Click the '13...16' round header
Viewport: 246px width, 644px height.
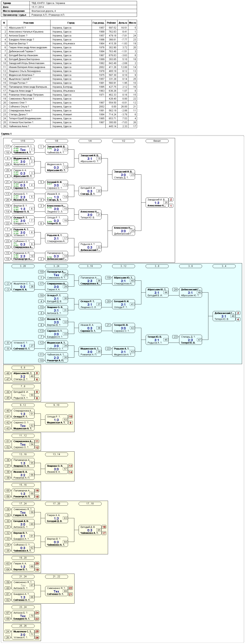(23, 455)
